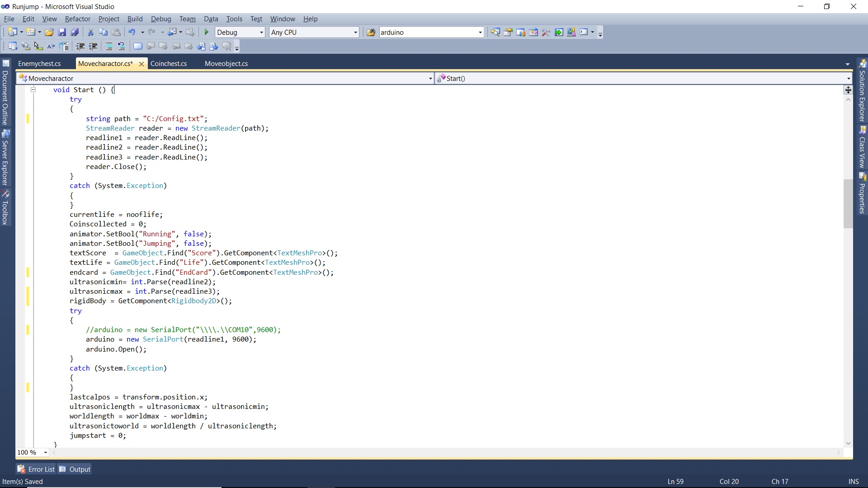Open the Build menu
The width and height of the screenshot is (868, 488).
[134, 19]
